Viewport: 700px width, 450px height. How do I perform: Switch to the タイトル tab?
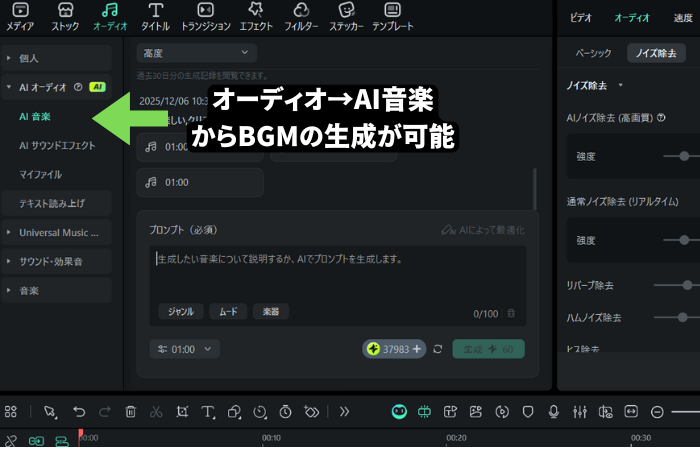155,17
